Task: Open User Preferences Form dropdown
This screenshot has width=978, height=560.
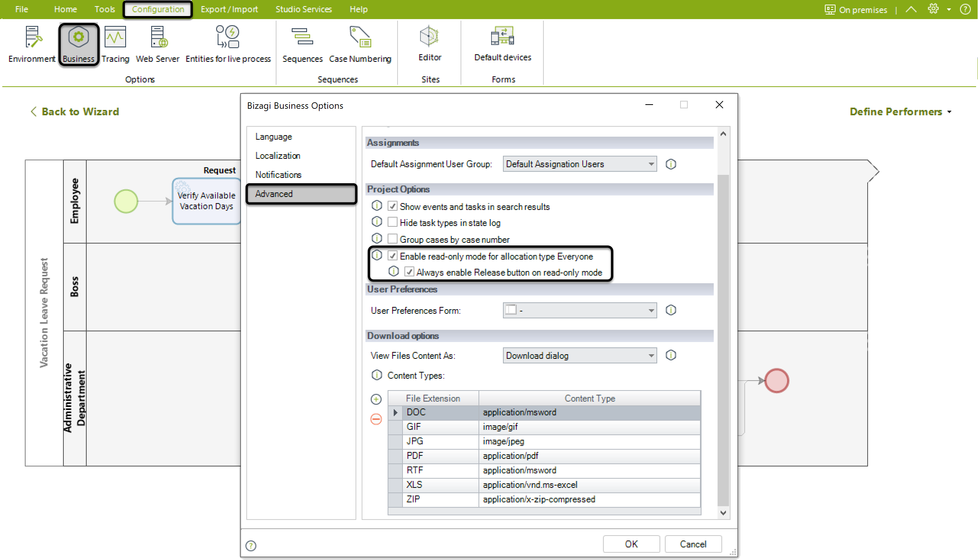Action: [x=579, y=310]
